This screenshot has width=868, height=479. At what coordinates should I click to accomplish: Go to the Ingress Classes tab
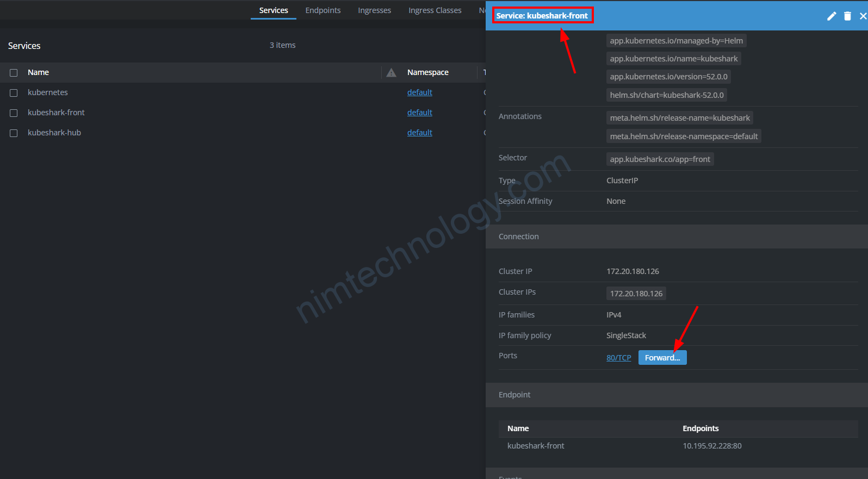click(x=435, y=10)
